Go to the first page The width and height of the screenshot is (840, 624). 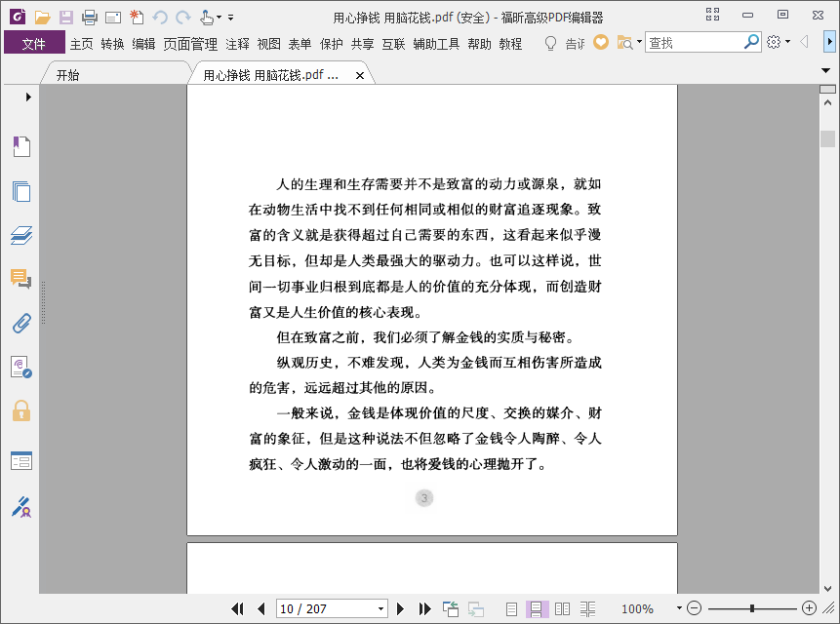(x=237, y=608)
